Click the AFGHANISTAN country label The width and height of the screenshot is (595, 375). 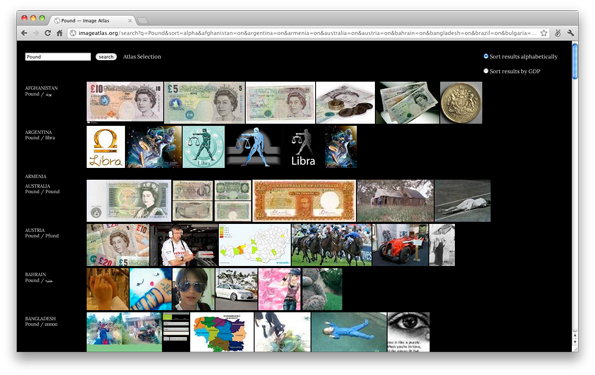pos(41,88)
